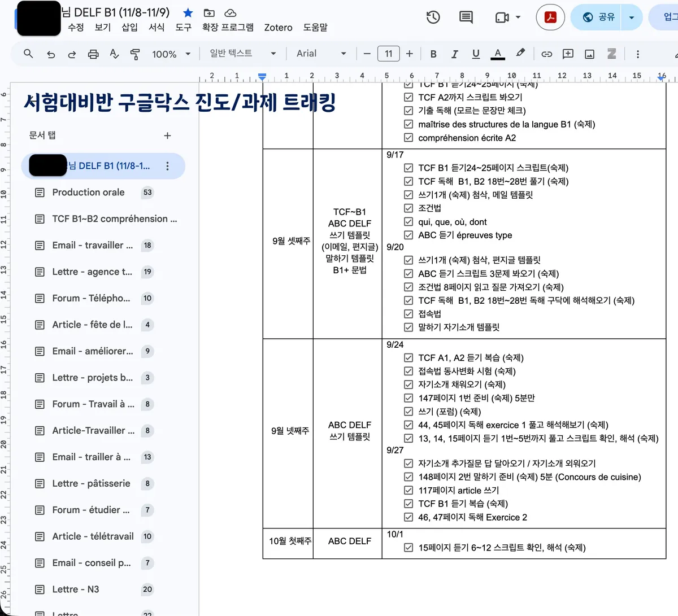The height and width of the screenshot is (616, 678).
Task: Toggle underline formatting
Action: pos(476,54)
